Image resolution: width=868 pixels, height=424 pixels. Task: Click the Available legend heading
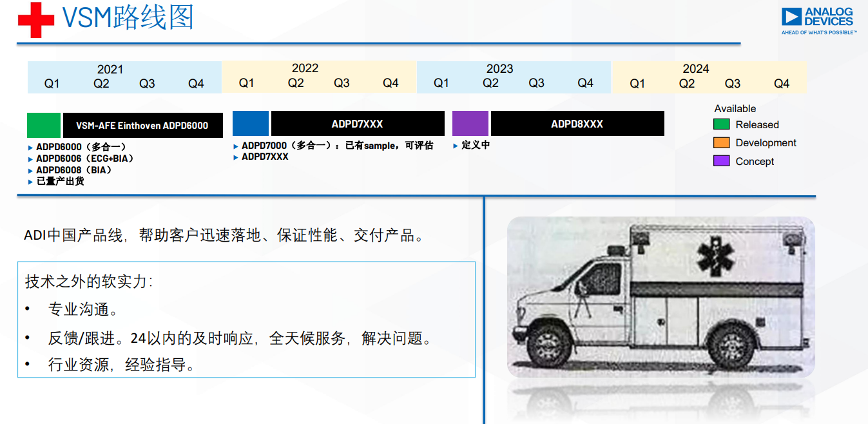point(735,109)
